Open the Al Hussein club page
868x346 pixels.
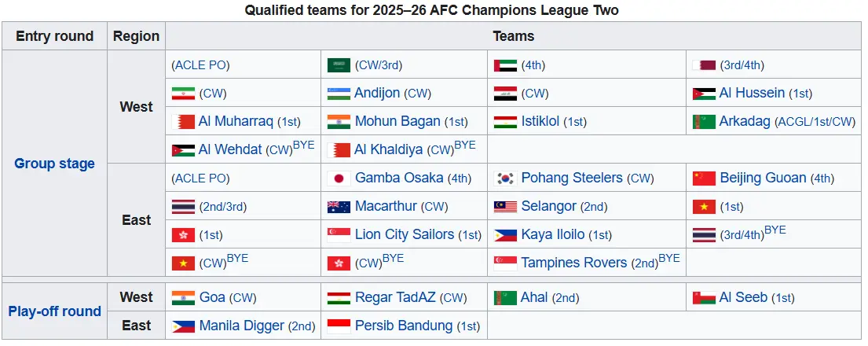tap(752, 93)
